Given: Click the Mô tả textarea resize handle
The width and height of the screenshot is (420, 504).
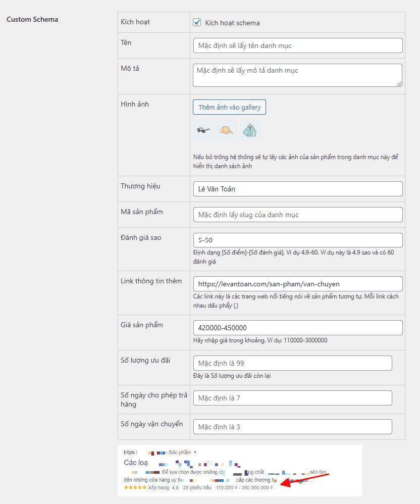Looking at the screenshot, I should 399,83.
